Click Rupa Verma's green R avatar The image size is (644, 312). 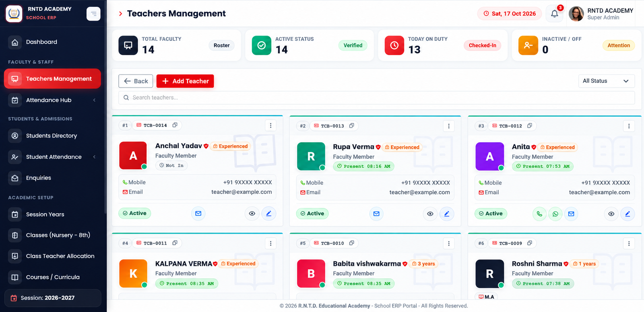coord(311,156)
